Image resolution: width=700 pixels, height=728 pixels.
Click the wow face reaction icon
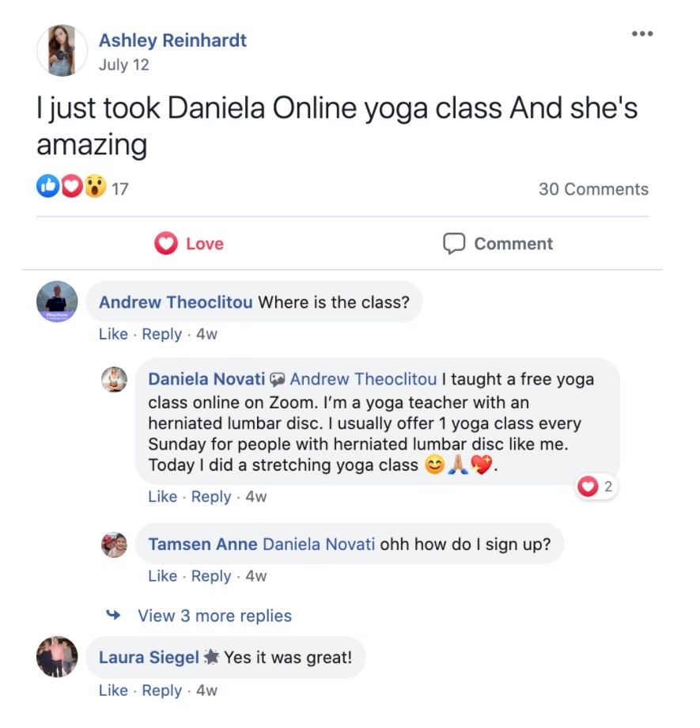click(x=96, y=186)
